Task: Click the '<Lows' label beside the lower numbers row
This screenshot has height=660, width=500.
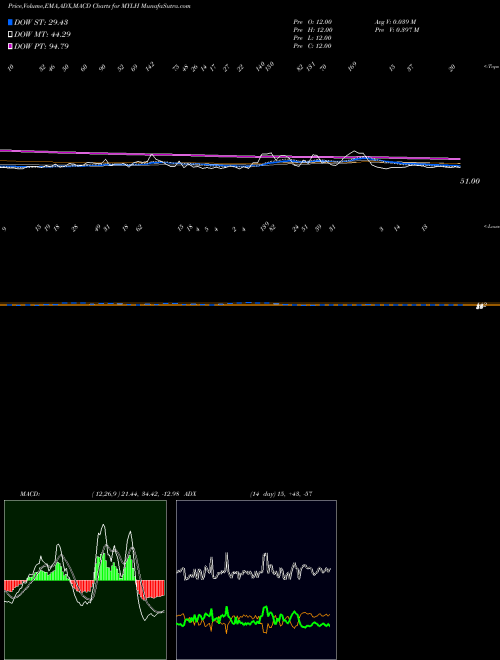Action: coord(491,226)
